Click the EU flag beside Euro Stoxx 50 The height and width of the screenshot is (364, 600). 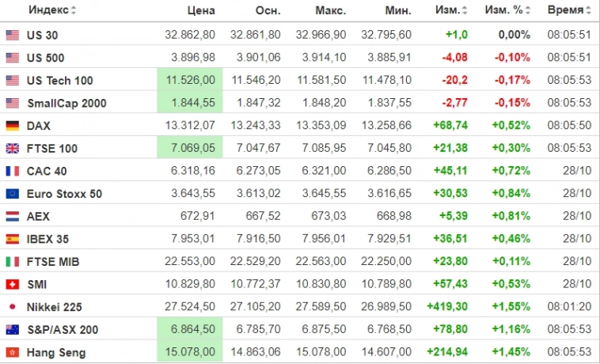pyautogui.click(x=13, y=194)
